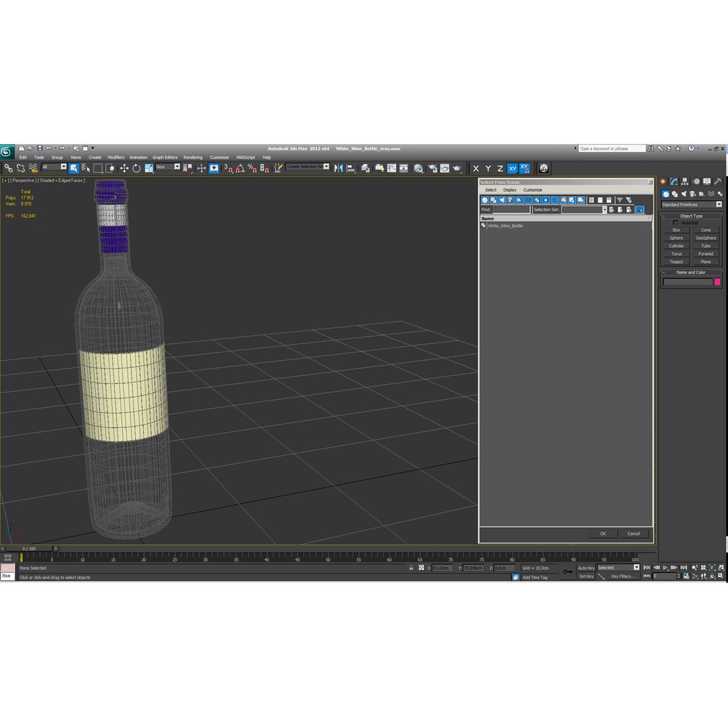
Task: Click the Mirror tool icon
Action: (338, 168)
